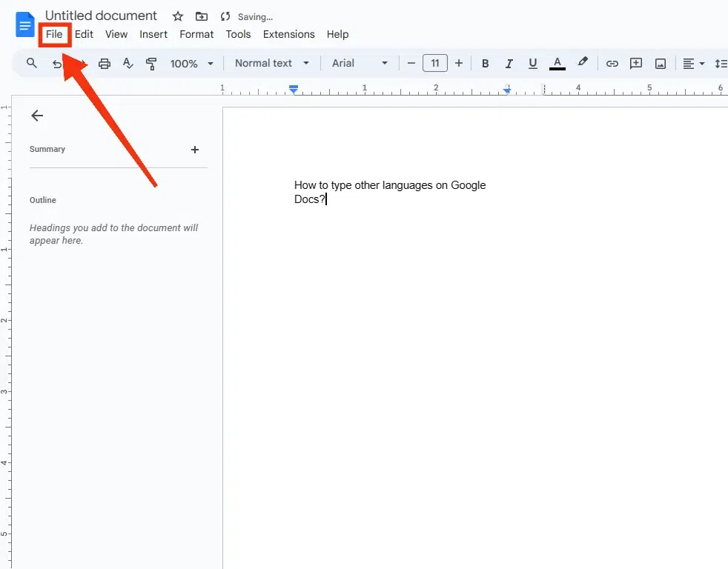Open the search menus magnifier tool
The height and width of the screenshot is (569, 728).
click(32, 63)
